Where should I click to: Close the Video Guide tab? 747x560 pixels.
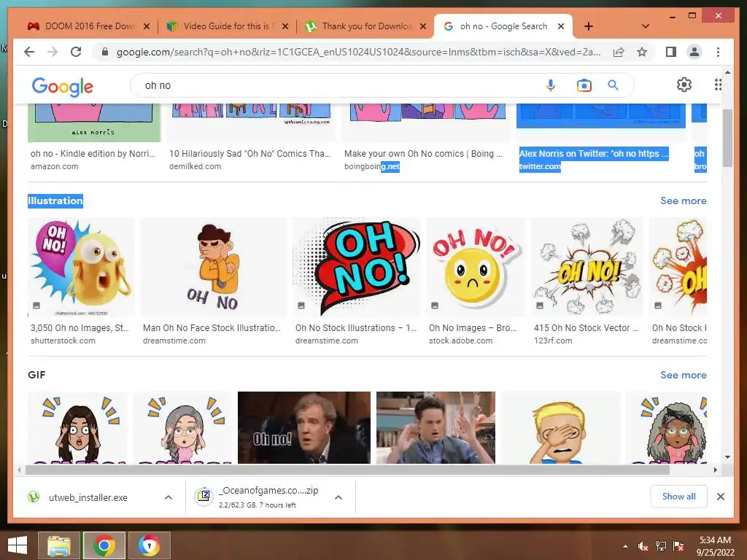(x=285, y=26)
